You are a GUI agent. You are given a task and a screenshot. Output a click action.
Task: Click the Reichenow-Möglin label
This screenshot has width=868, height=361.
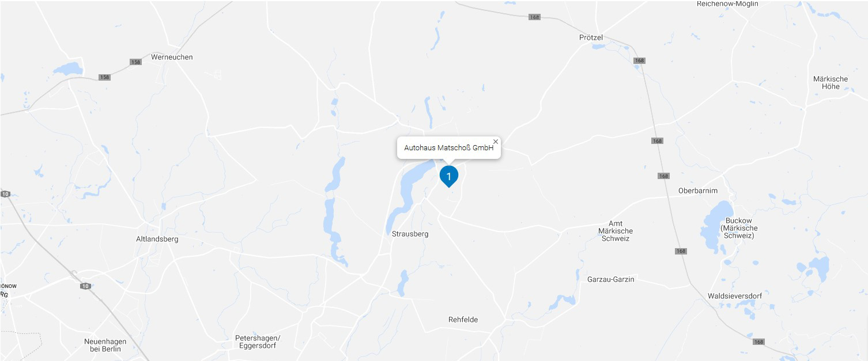[x=727, y=4]
